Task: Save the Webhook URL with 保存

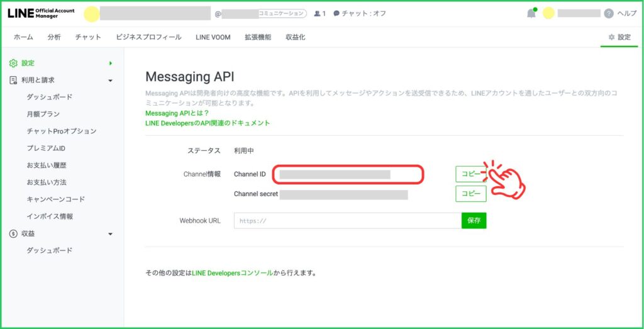Action: pos(474,221)
